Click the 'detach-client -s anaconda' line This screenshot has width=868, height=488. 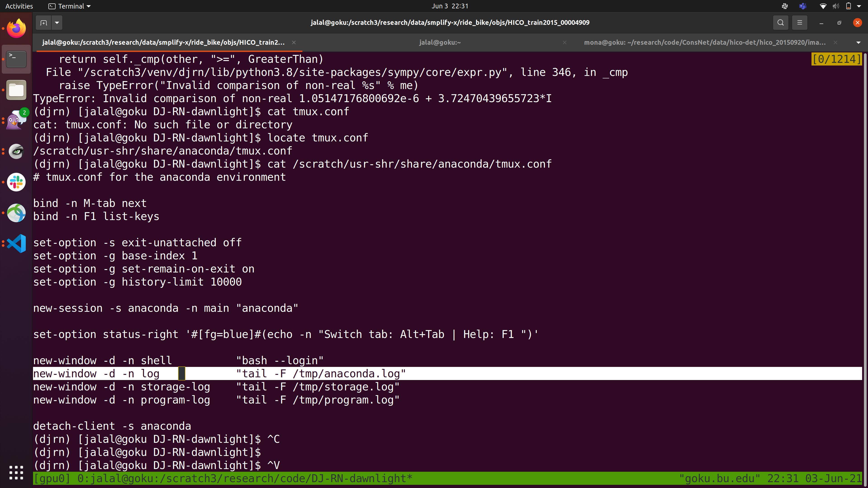[112, 426]
